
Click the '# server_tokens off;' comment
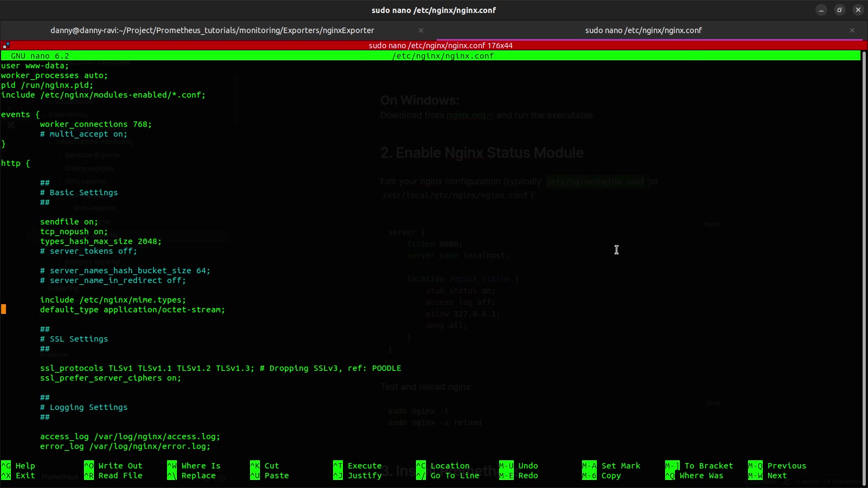pos(89,251)
